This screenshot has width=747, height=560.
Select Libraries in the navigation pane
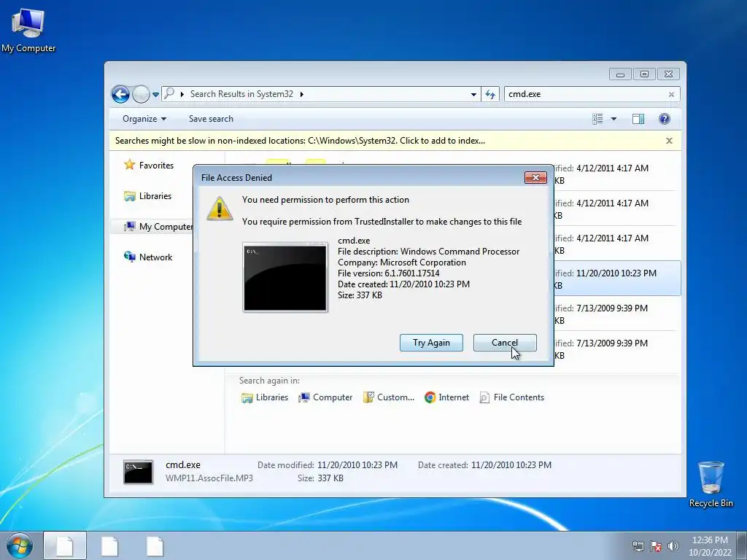coord(147,195)
